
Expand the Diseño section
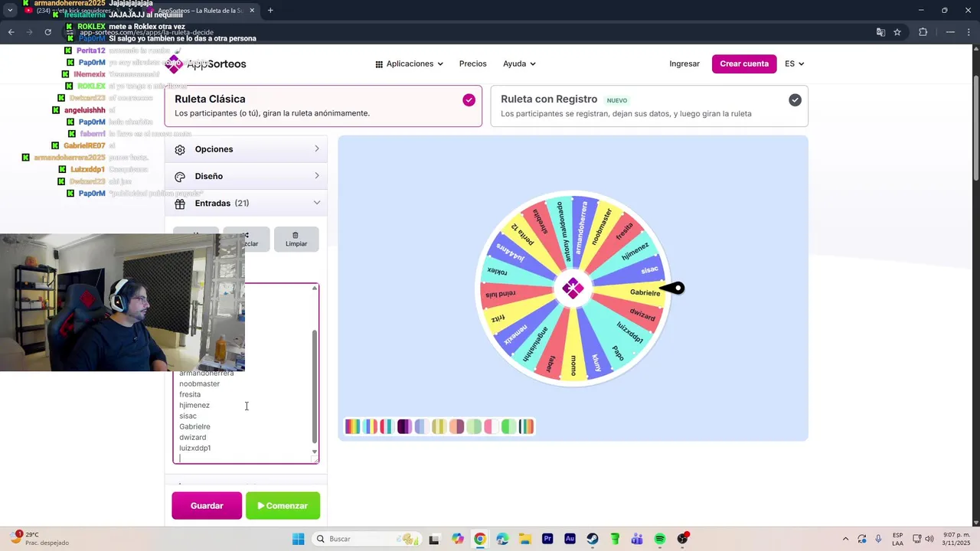pos(246,176)
